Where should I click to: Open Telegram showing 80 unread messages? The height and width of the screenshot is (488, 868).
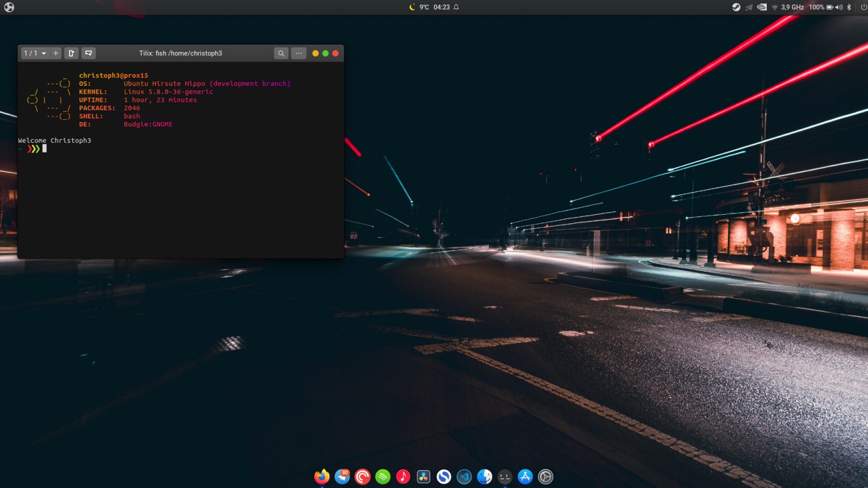tap(341, 477)
